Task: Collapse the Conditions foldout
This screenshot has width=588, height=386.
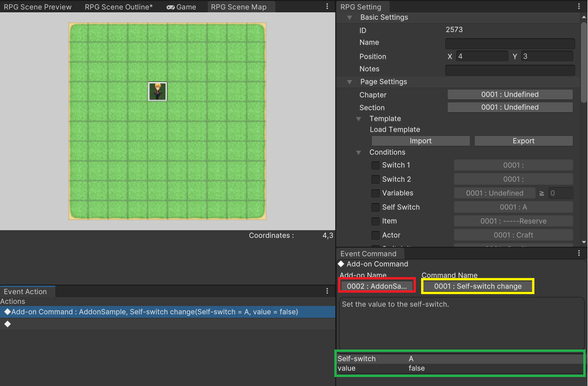Action: pyautogui.click(x=359, y=153)
